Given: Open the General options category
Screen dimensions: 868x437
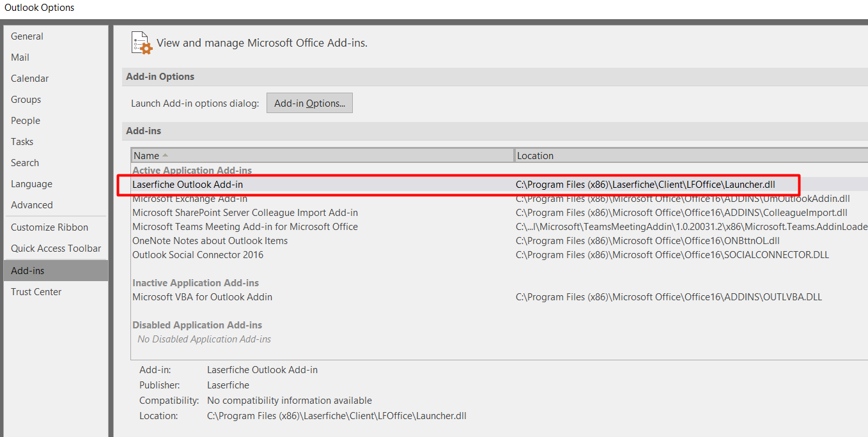Looking at the screenshot, I should click(x=56, y=36).
